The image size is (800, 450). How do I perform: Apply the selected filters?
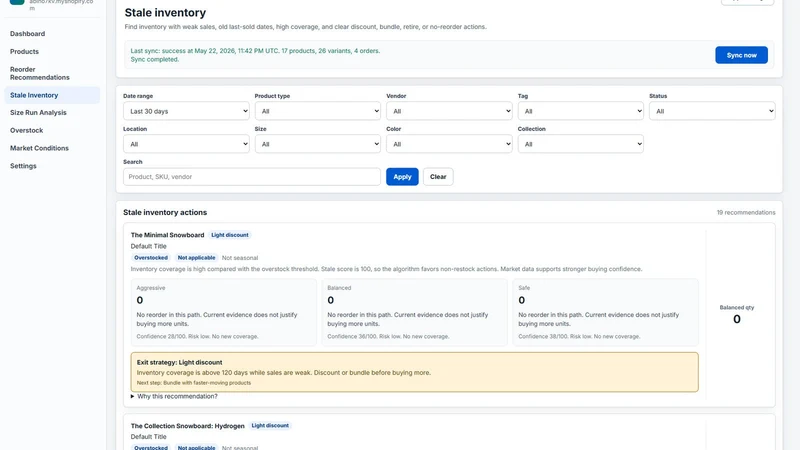pos(402,177)
